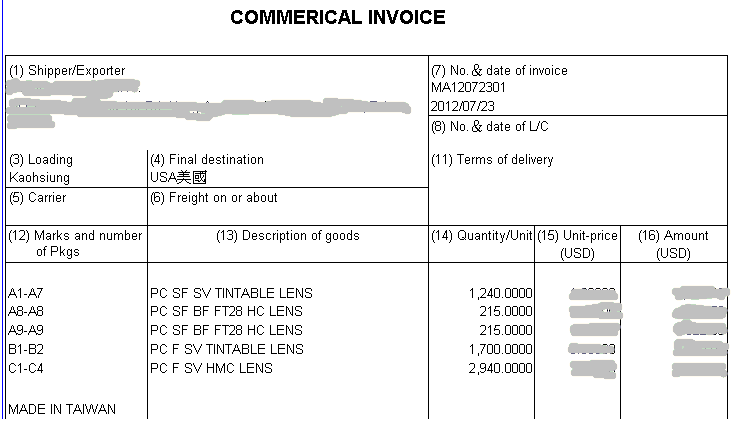Select the Shipper/Exporter field label
This screenshot has height=427, width=732.
coord(67,71)
